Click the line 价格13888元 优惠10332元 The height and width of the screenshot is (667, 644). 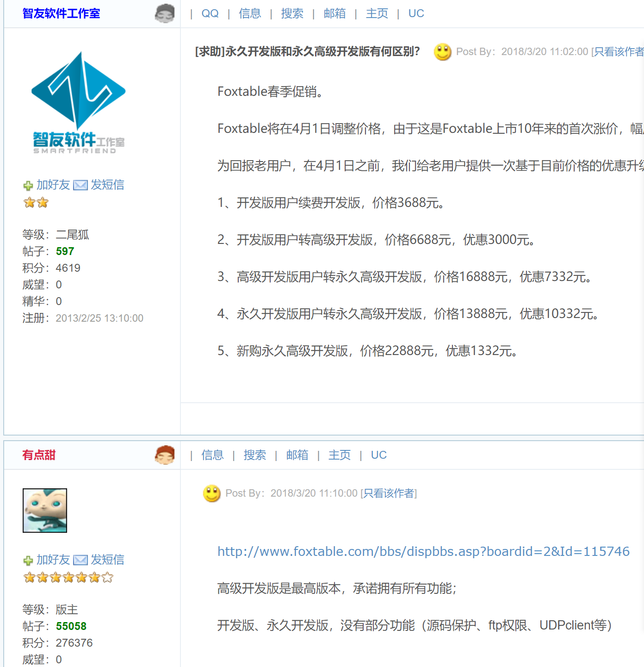(x=409, y=314)
